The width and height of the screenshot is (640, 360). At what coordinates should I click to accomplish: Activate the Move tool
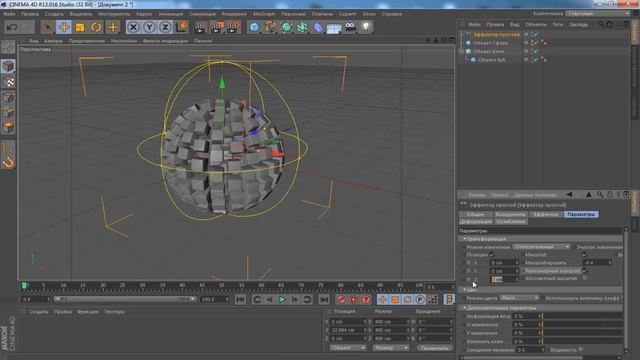coord(64,27)
